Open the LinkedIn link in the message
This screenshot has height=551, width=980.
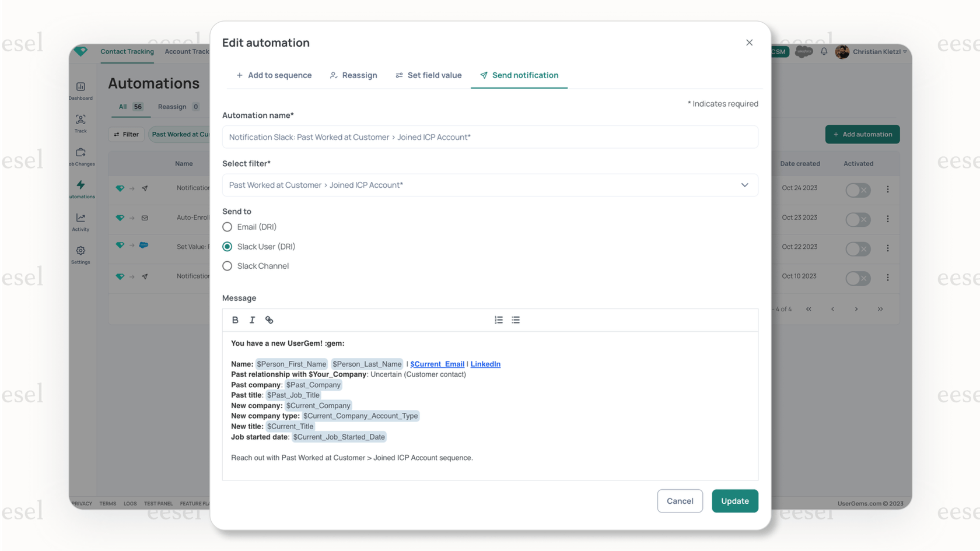click(485, 364)
